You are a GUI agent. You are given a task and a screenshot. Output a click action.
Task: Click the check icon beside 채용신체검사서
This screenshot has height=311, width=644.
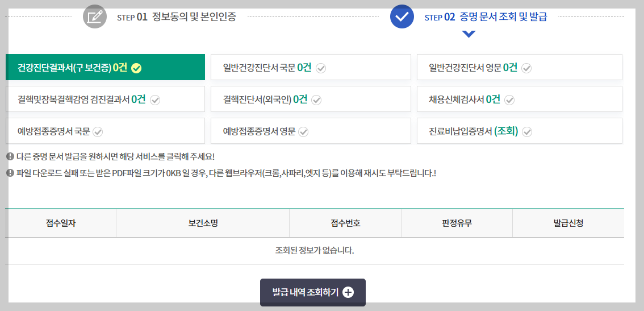(x=509, y=100)
